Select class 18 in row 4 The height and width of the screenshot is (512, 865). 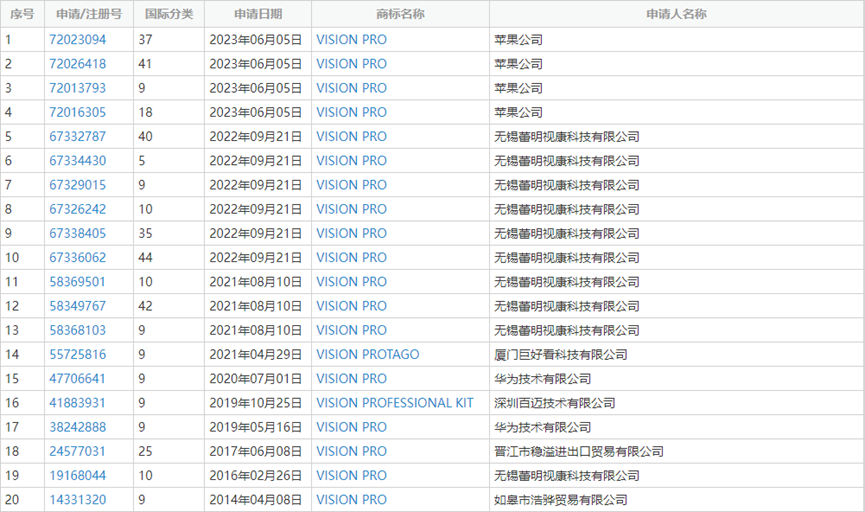[x=145, y=113]
